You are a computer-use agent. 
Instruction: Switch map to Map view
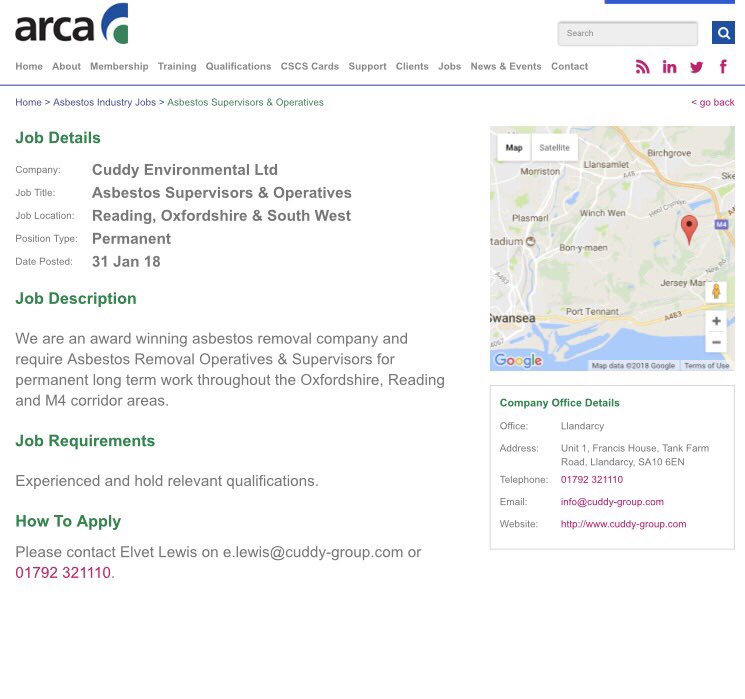tap(514, 148)
